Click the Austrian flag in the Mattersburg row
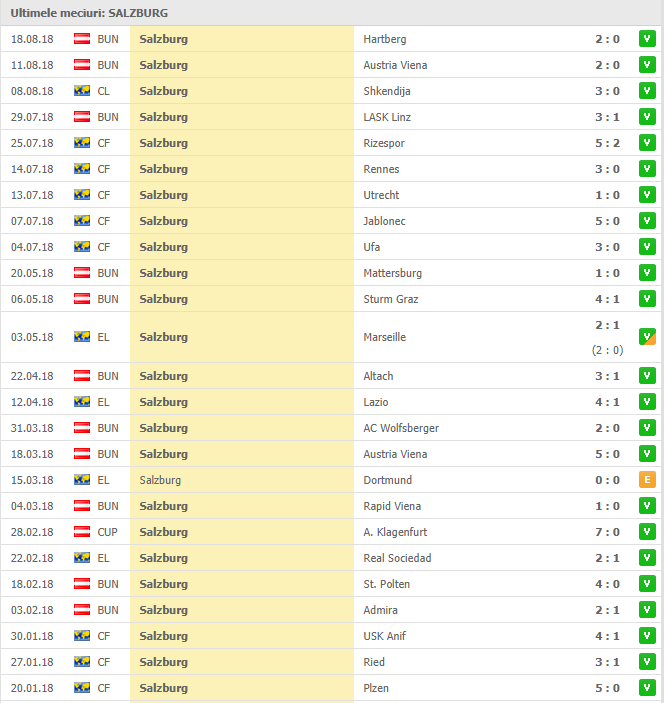The height and width of the screenshot is (703, 664). pos(82,273)
